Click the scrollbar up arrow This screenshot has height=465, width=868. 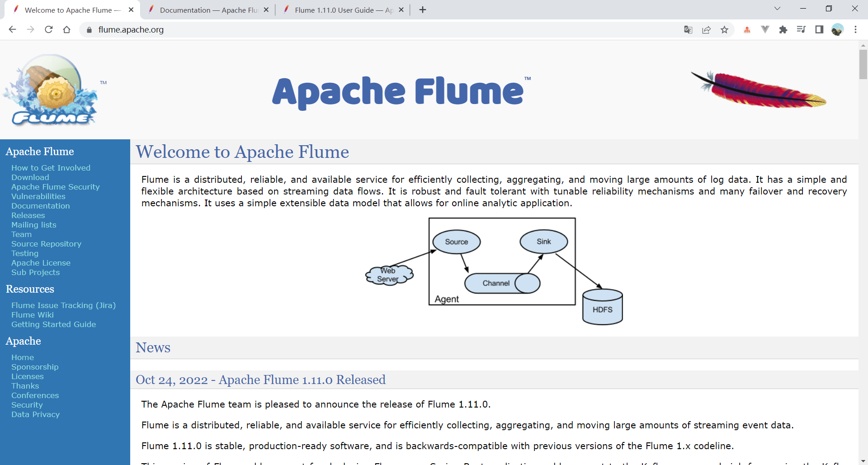click(x=863, y=45)
